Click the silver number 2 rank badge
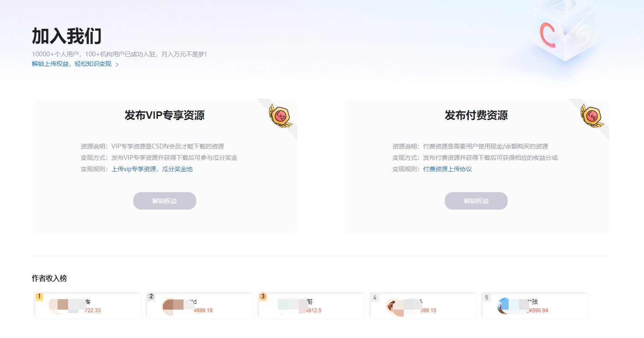Screen dimensions: 644x338 152,296
